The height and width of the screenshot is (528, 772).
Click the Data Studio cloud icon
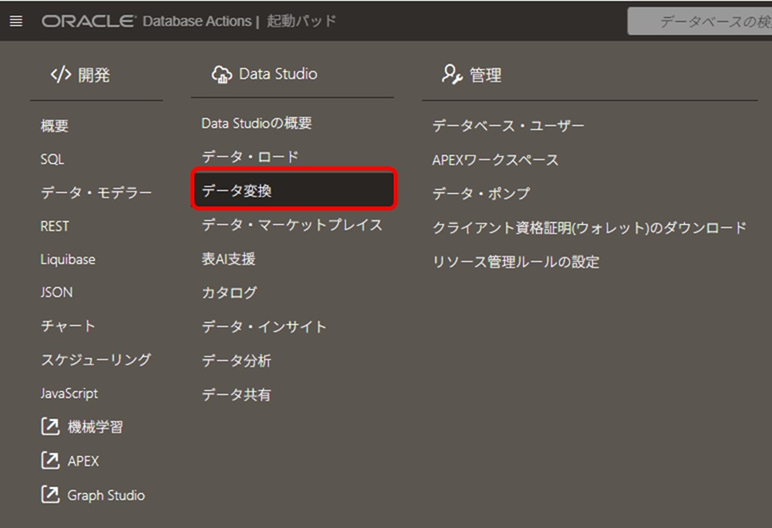click(x=222, y=74)
